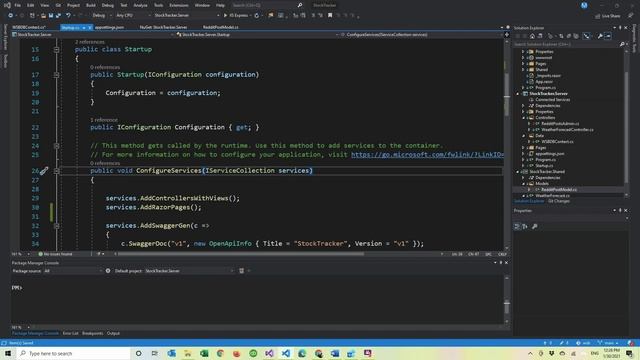
Task: Click the Windows 'Type here to search' box
Action: (73, 353)
